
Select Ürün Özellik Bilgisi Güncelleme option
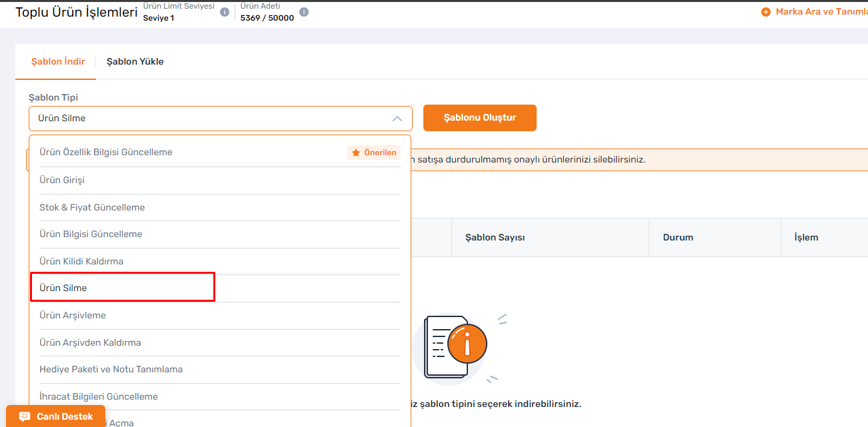coord(220,153)
